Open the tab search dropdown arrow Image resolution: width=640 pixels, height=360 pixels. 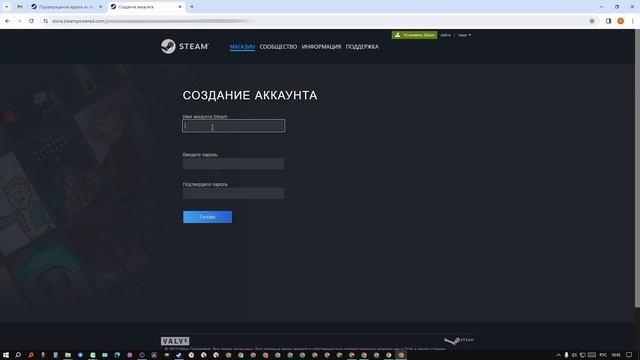tap(7, 7)
